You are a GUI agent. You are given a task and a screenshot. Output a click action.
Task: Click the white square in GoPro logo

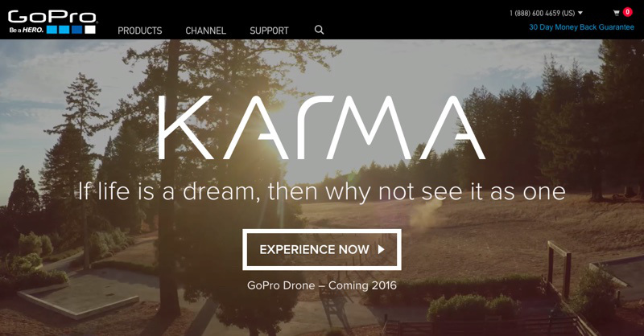pyautogui.click(x=90, y=30)
